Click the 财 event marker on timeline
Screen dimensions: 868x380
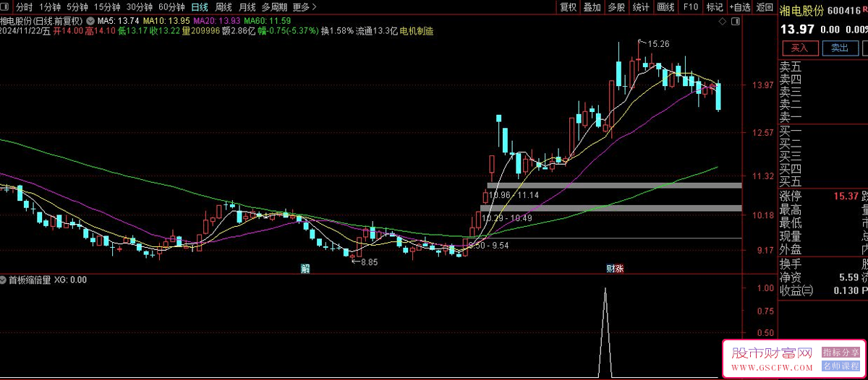tap(610, 269)
